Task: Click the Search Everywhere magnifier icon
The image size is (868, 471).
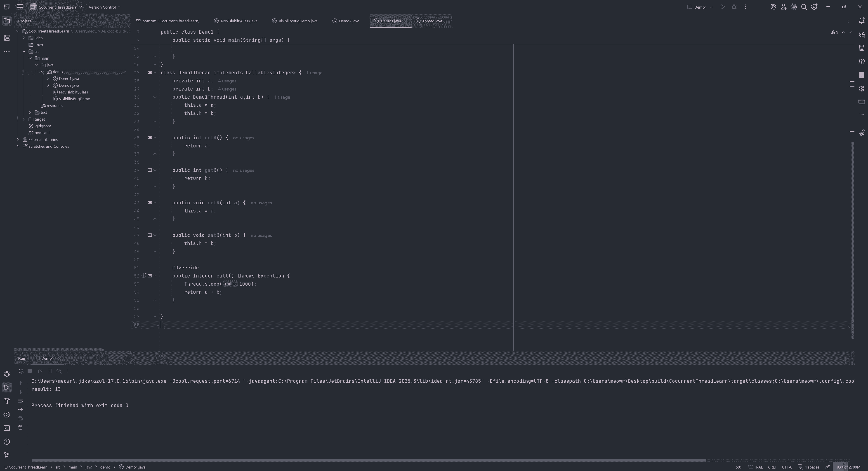Action: (x=804, y=7)
